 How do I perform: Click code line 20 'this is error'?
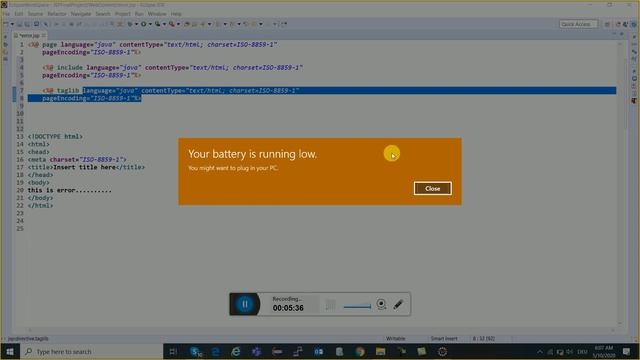[69, 191]
